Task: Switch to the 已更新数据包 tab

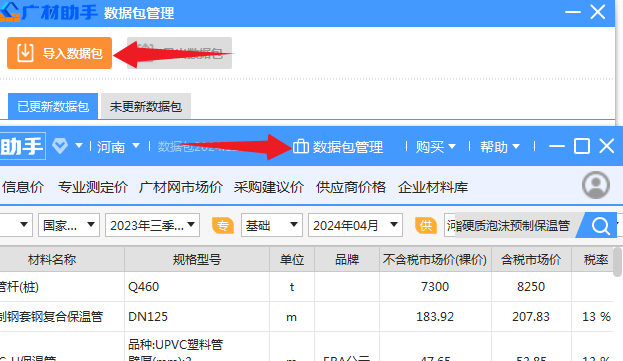Action: pos(53,106)
